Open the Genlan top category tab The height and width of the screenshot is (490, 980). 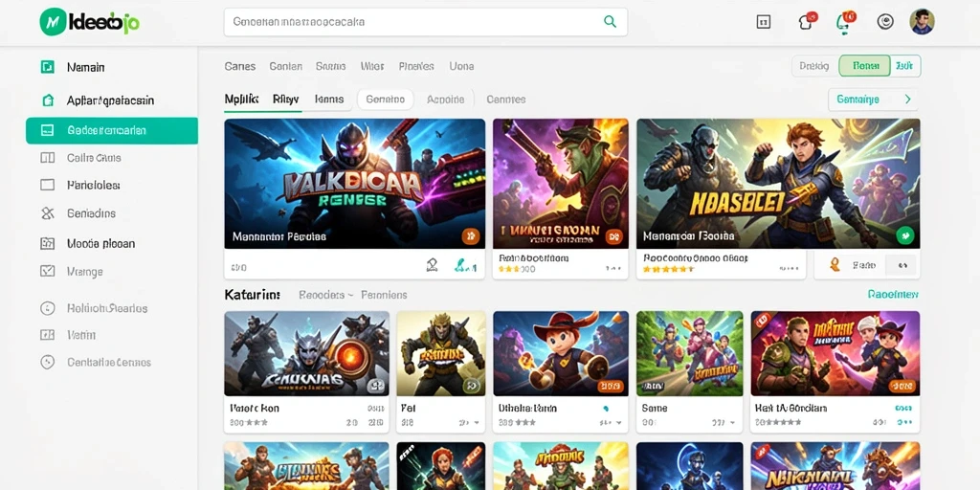click(x=285, y=66)
